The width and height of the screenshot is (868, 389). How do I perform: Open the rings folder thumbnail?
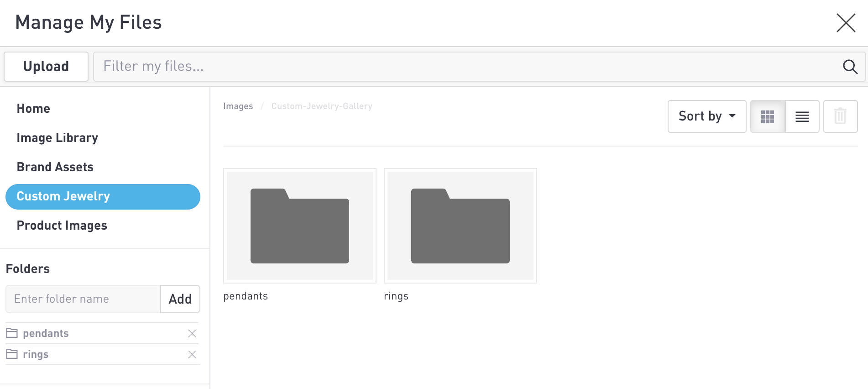(460, 226)
